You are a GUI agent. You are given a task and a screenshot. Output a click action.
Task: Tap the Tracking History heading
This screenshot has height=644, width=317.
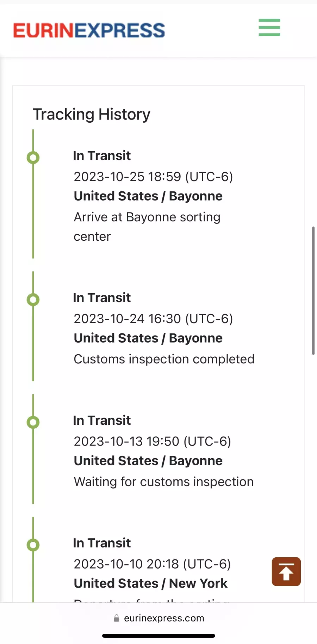[x=92, y=114]
